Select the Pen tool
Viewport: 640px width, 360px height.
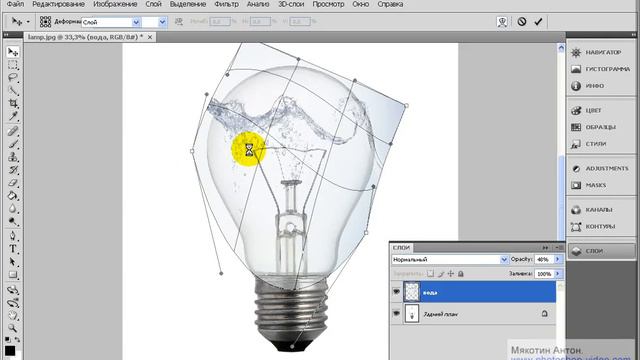(13, 236)
